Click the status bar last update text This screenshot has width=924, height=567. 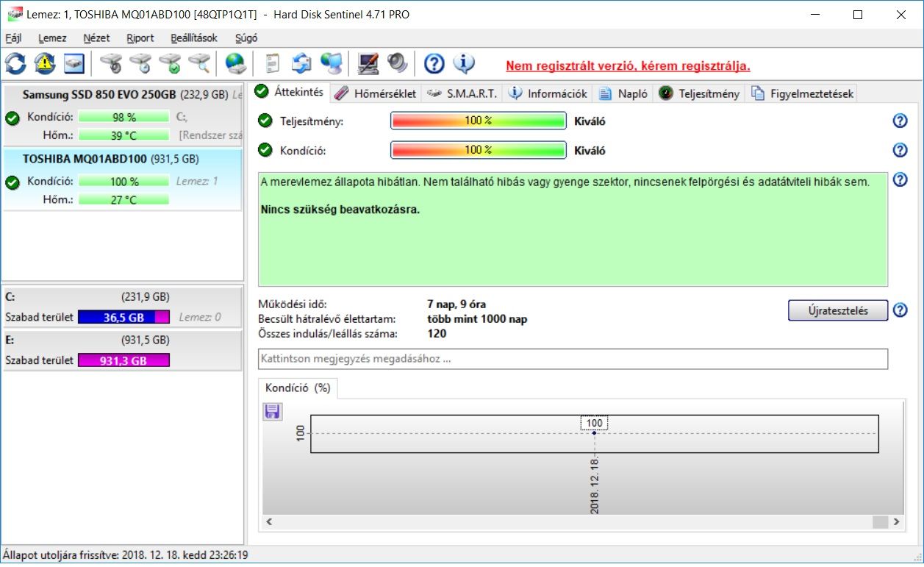tap(126, 555)
